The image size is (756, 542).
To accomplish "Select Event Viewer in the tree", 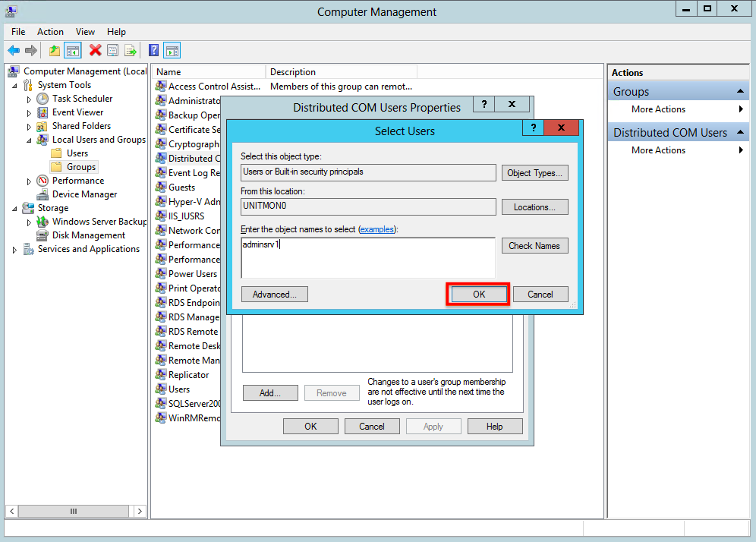I will coord(77,112).
